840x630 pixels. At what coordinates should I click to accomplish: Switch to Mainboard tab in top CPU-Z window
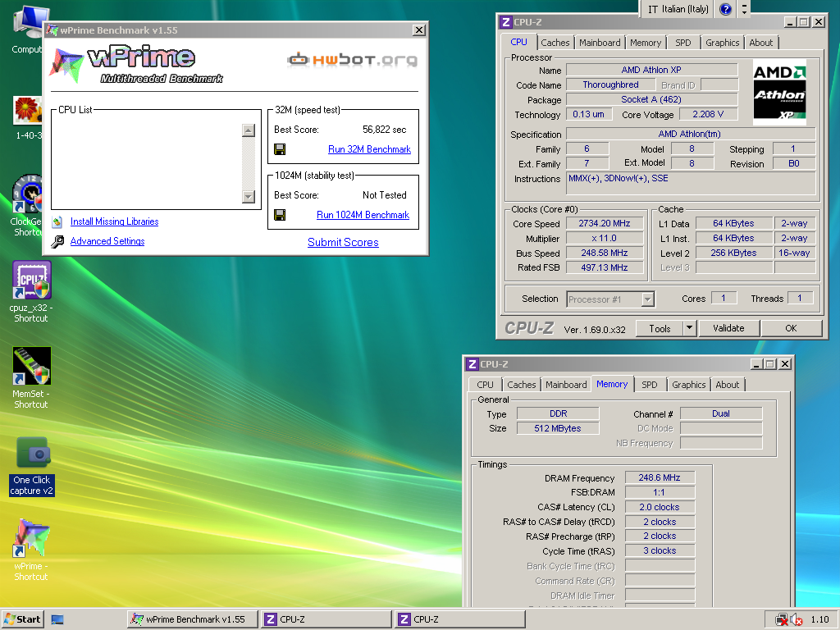[600, 43]
